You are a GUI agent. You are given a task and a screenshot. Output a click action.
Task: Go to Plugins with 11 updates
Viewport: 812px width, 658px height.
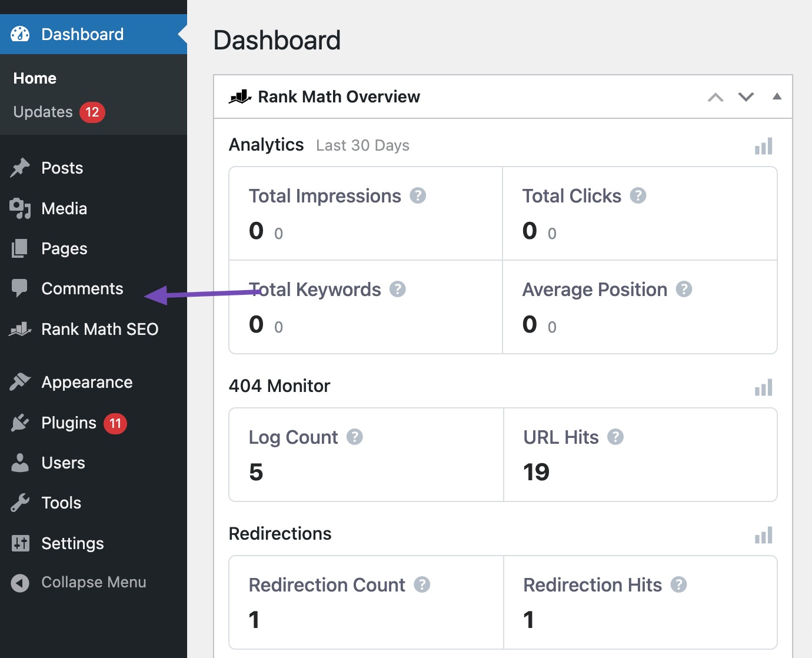[69, 423]
